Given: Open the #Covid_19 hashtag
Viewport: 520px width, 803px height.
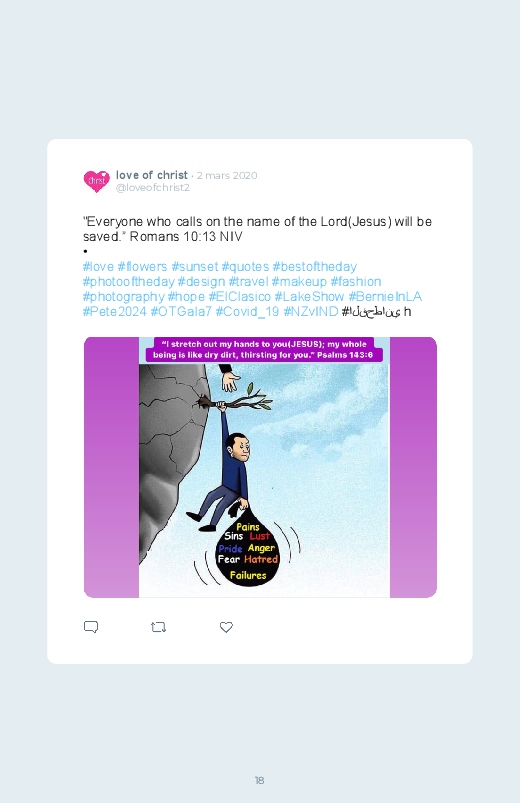Looking at the screenshot, I should 247,311.
